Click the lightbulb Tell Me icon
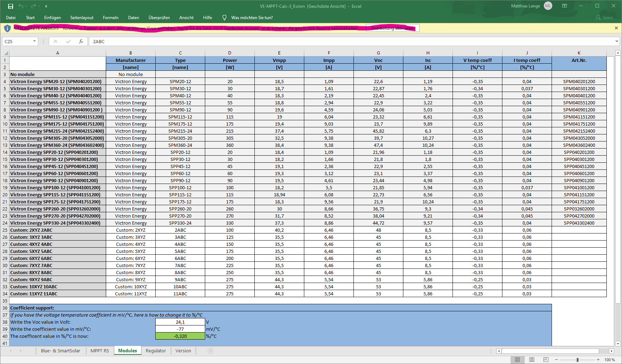 (x=224, y=18)
